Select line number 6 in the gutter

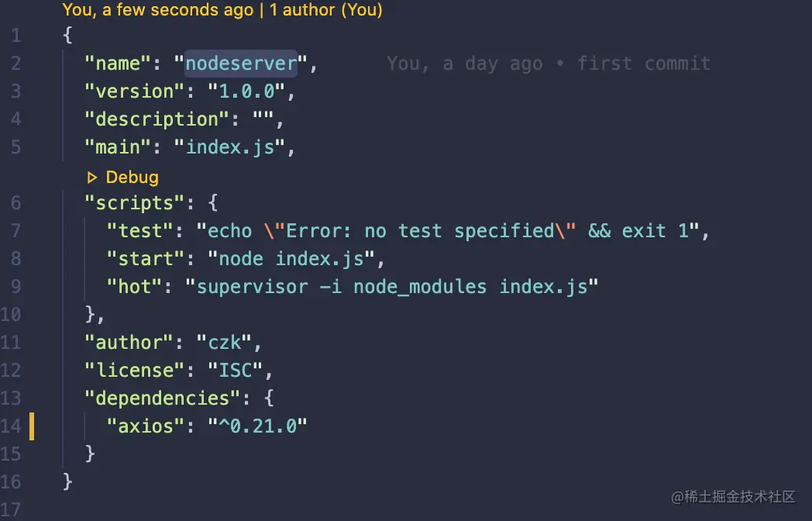pyautogui.click(x=16, y=203)
